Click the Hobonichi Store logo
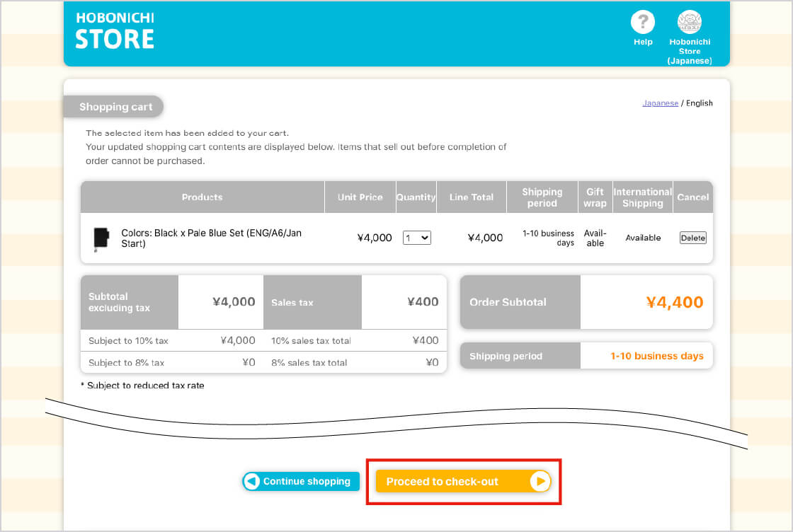Viewport: 793px width, 532px height. pos(115,31)
